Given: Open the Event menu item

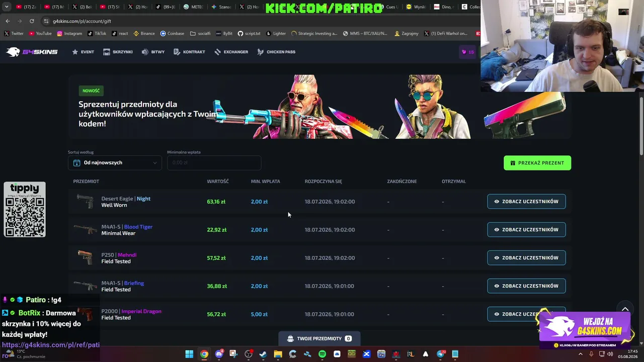Looking at the screenshot, I should (x=83, y=52).
